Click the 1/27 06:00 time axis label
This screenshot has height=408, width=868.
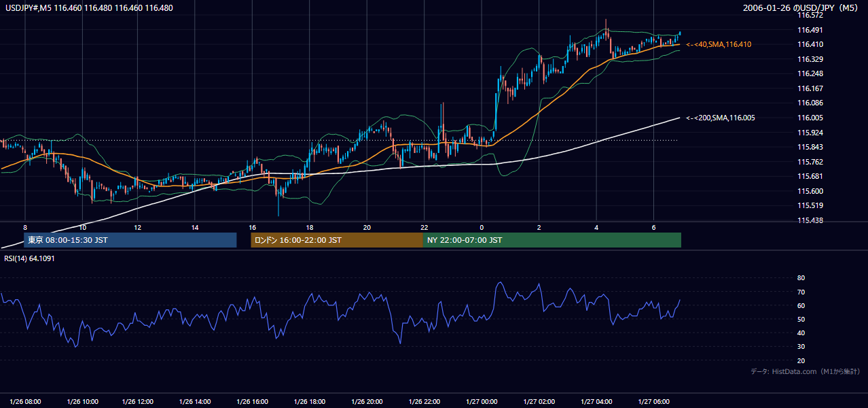pos(653,402)
